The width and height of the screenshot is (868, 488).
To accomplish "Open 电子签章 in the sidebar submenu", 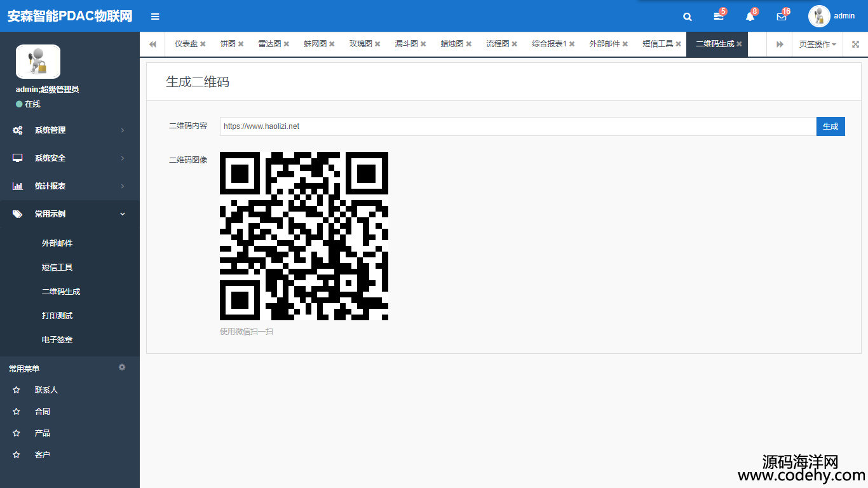I will (x=57, y=340).
